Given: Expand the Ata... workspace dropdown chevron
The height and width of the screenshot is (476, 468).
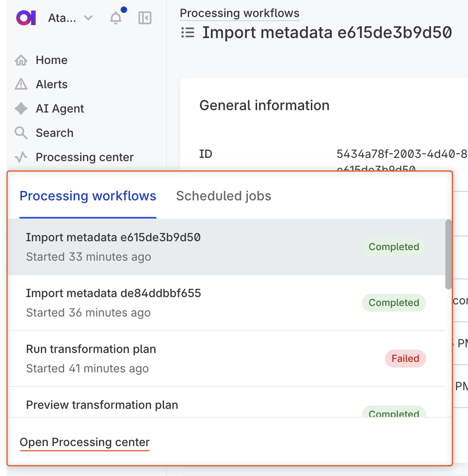Looking at the screenshot, I should [88, 18].
